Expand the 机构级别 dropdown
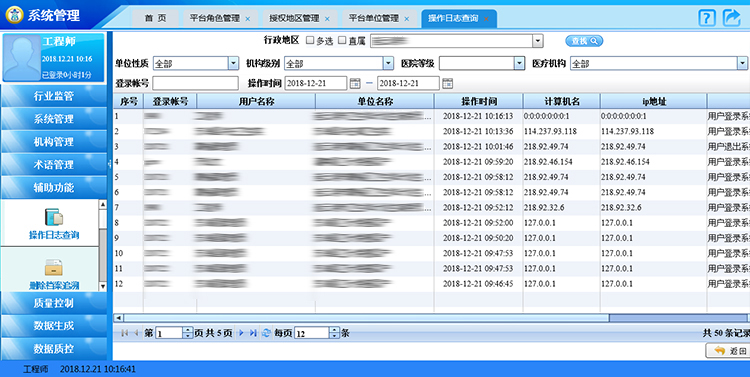This screenshot has height=377, width=750. (388, 63)
